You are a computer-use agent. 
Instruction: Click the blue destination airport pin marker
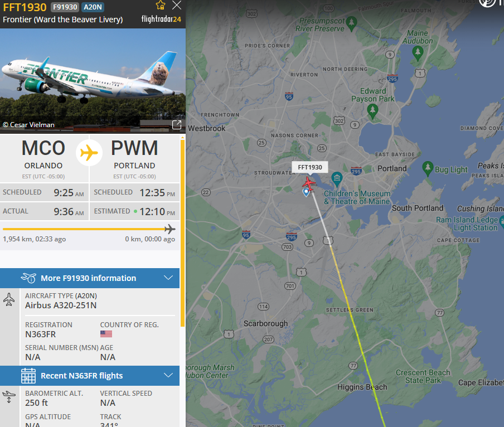306,192
